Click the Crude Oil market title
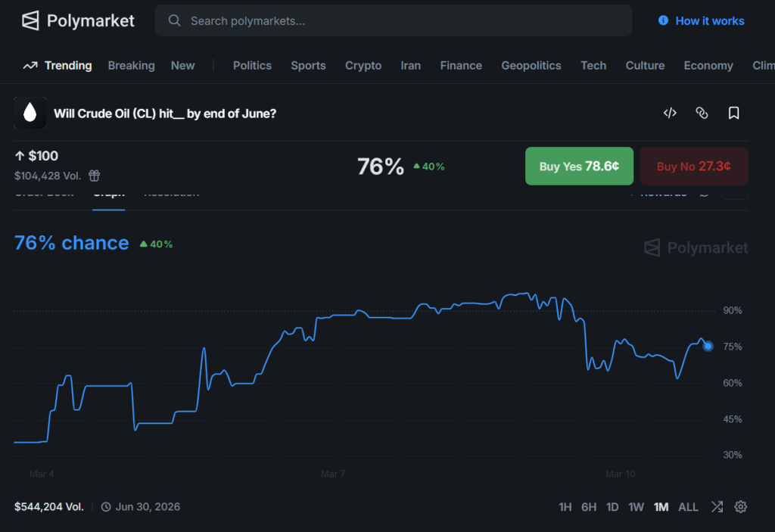Screen dimensions: 775x532 [163, 113]
